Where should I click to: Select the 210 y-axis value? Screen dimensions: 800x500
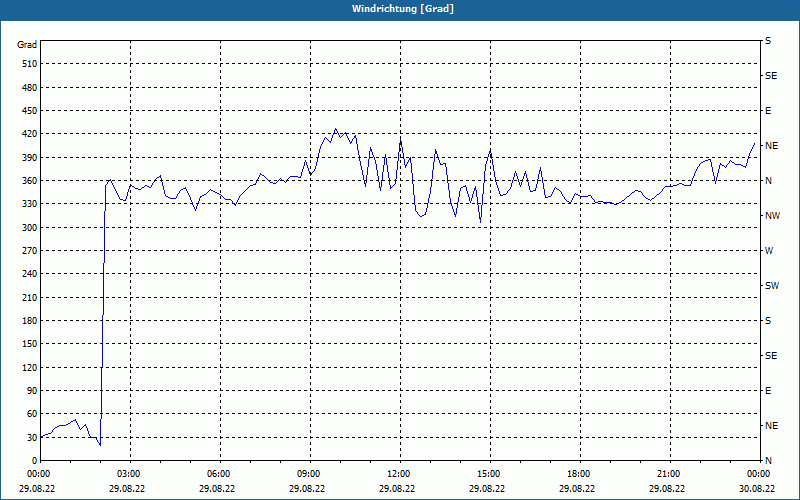click(30, 297)
